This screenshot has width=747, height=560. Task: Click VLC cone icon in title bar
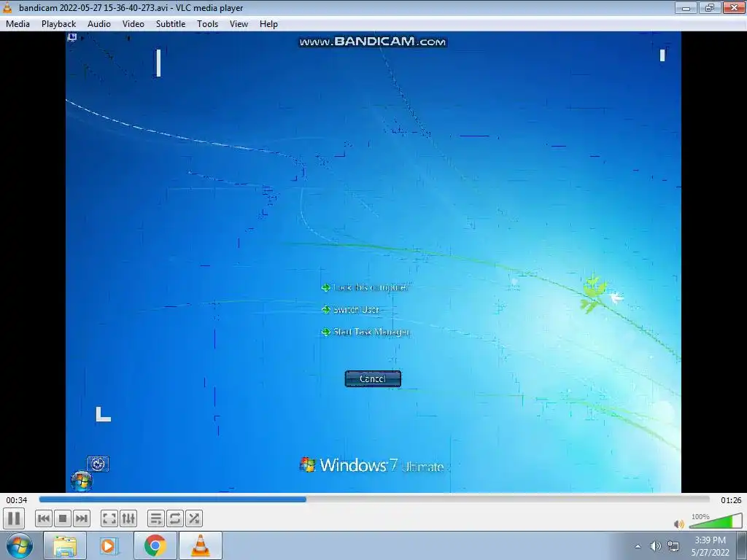[x=7, y=7]
